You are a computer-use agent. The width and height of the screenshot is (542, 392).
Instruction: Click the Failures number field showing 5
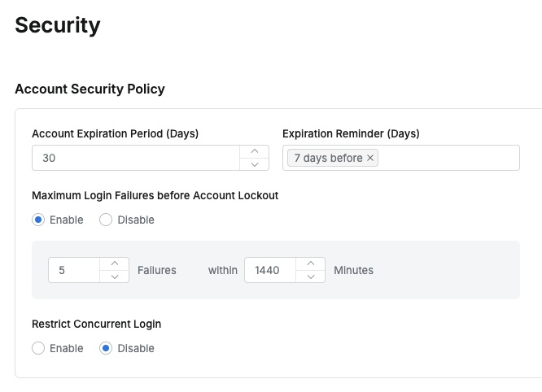[73, 270]
